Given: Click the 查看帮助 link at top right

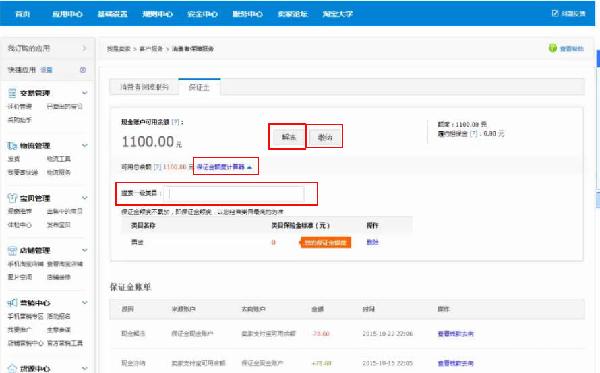Looking at the screenshot, I should pyautogui.click(x=572, y=49).
